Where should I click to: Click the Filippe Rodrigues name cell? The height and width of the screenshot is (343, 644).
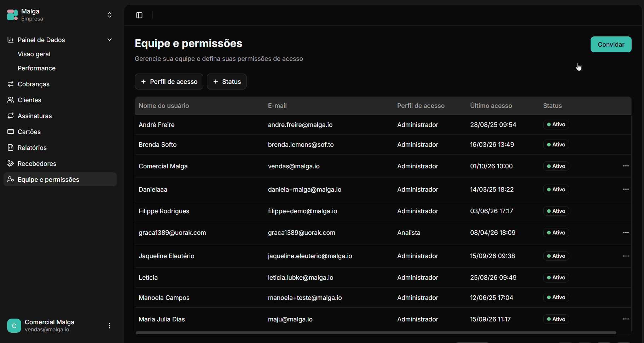pos(164,211)
